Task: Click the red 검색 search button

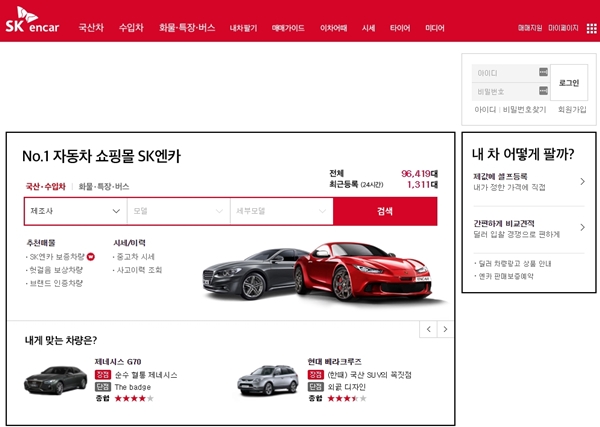Action: pos(385,211)
